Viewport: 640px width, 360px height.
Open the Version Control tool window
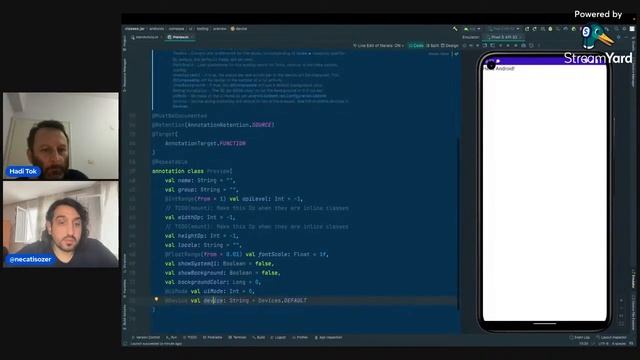tap(146, 338)
